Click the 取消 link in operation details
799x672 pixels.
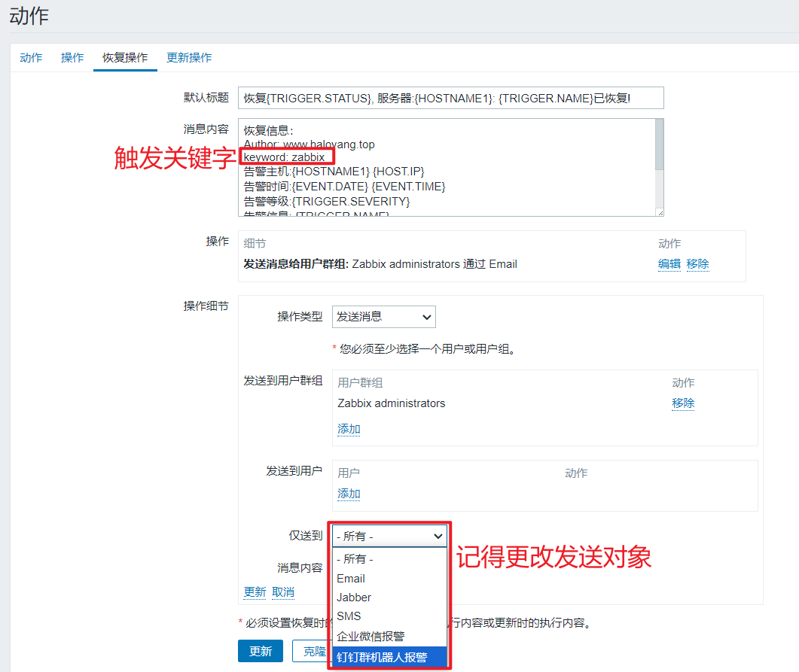coord(283,592)
